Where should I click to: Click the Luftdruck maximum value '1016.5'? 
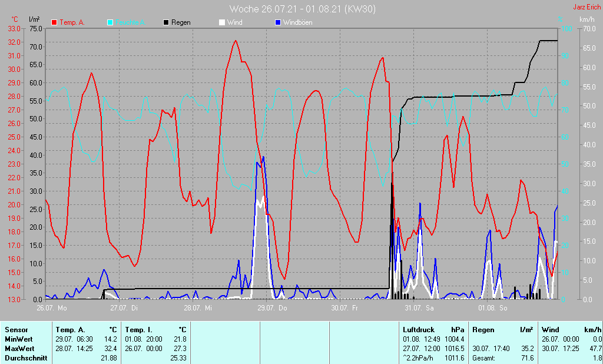pyautogui.click(x=454, y=349)
